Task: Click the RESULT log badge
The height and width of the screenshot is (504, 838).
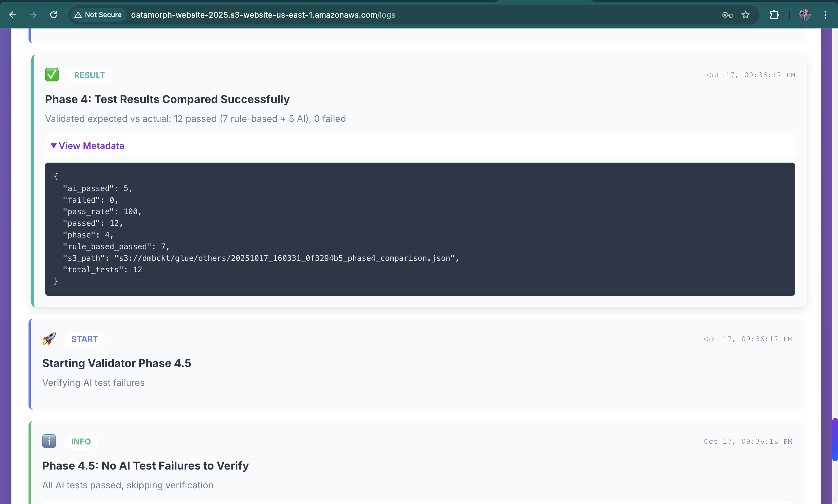Action: pos(90,75)
